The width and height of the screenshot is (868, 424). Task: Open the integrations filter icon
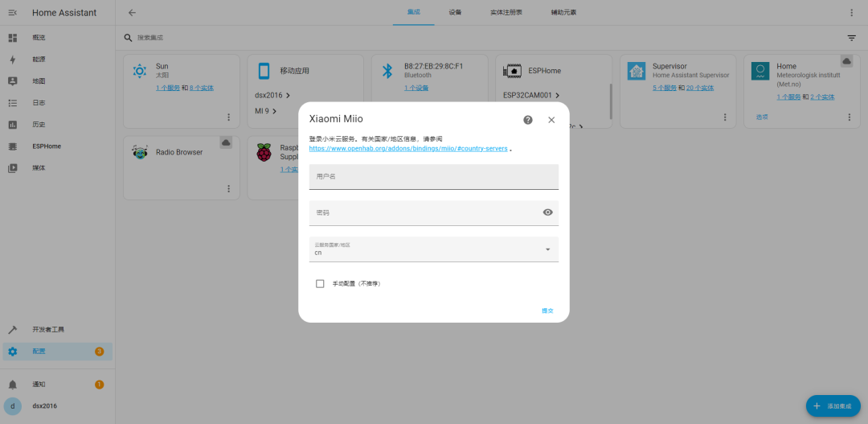pos(851,38)
